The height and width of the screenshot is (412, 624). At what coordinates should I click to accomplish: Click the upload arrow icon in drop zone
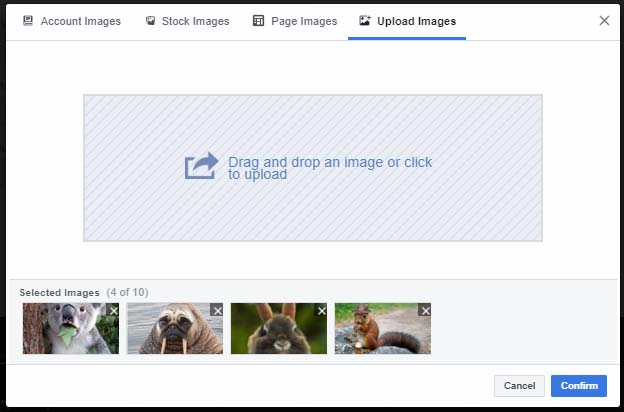tap(201, 166)
